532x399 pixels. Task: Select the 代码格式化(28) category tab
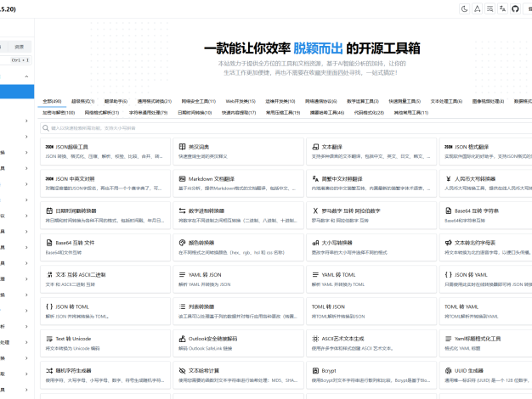(x=369, y=113)
